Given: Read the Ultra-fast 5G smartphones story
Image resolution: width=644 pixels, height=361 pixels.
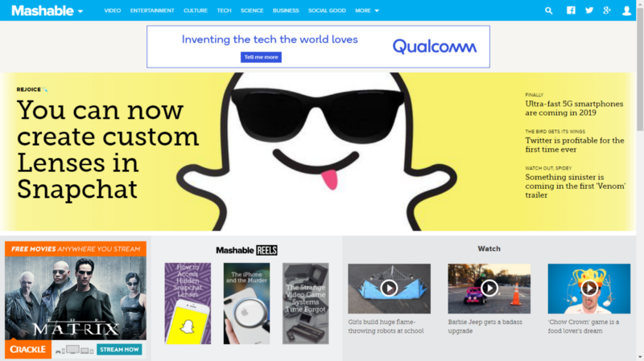Looking at the screenshot, I should [574, 109].
